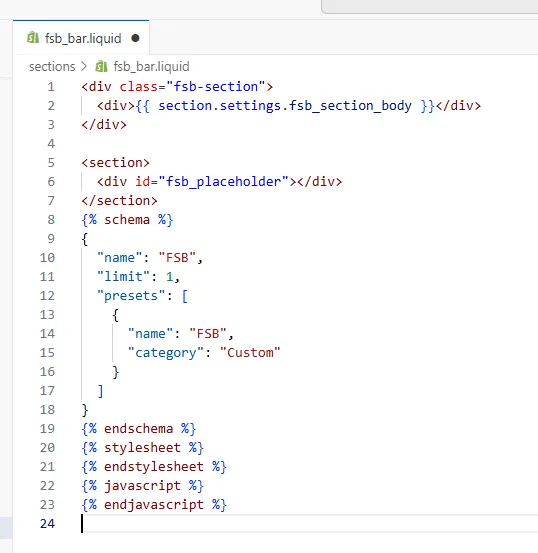Click the {% endschema %} tag

(139, 429)
